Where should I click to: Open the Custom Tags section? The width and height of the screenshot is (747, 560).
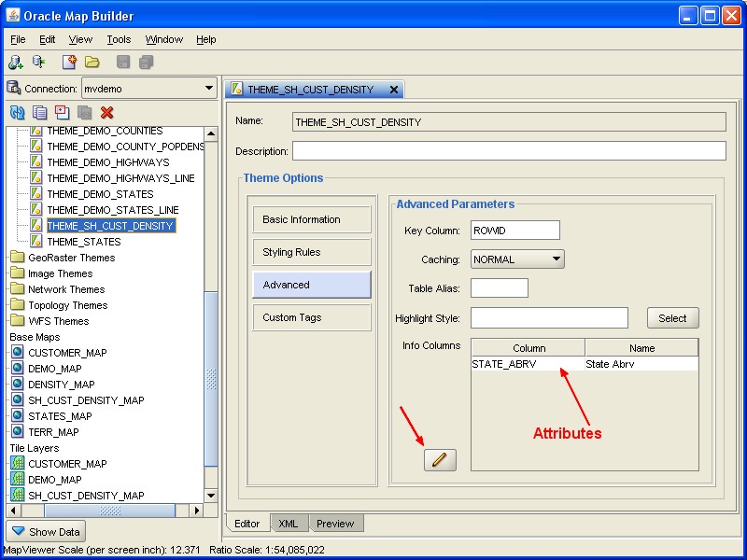312,317
